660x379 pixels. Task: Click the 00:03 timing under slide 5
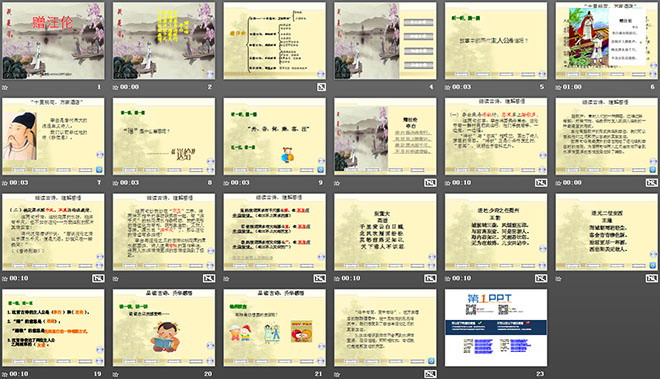(461, 87)
